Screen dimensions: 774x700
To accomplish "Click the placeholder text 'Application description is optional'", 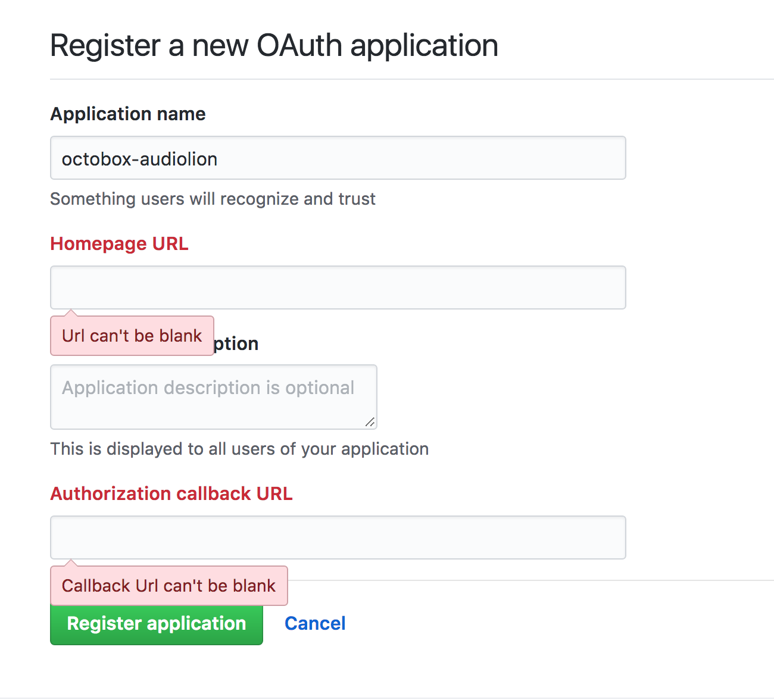I will tap(208, 387).
